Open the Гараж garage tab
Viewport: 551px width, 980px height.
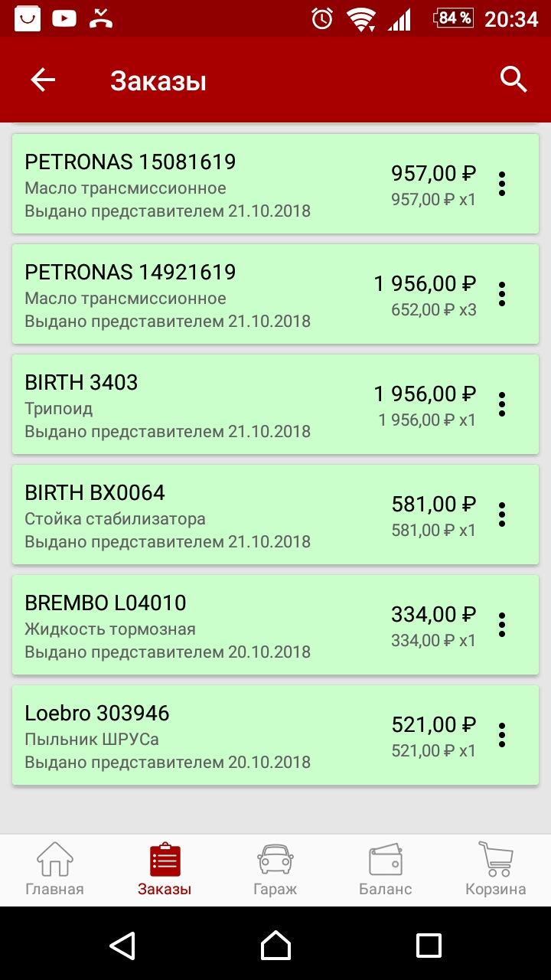click(275, 870)
